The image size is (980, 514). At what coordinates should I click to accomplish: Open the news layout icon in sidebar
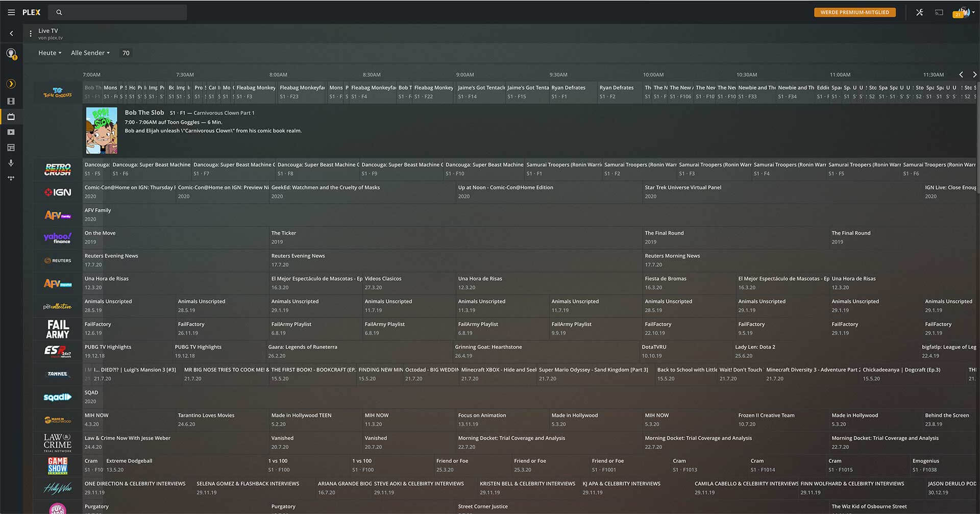[11, 148]
